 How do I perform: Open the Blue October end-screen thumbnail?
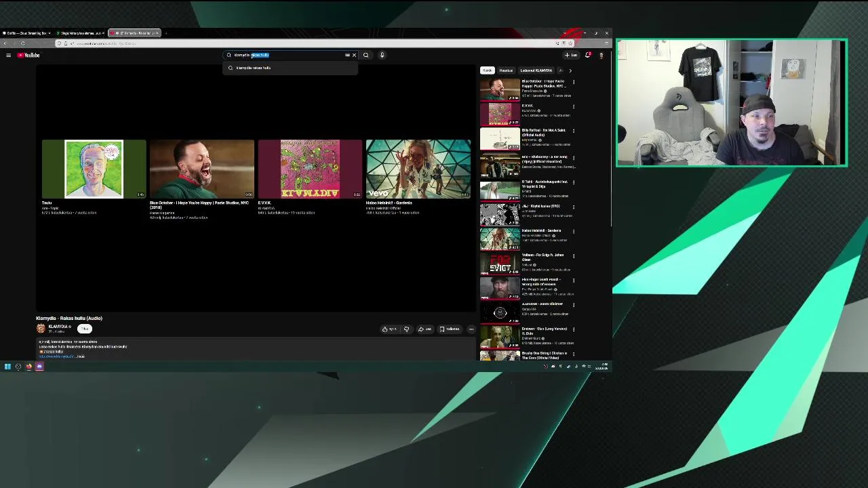(x=202, y=169)
